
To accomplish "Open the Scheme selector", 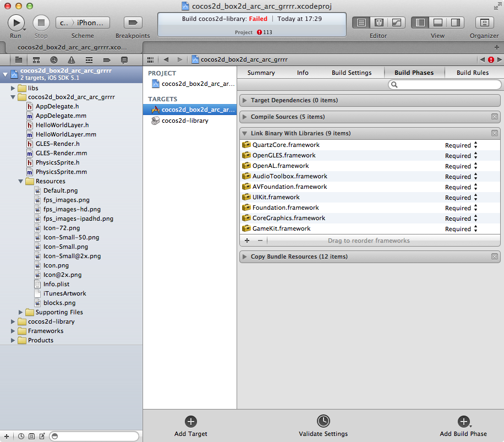I will coord(83,23).
